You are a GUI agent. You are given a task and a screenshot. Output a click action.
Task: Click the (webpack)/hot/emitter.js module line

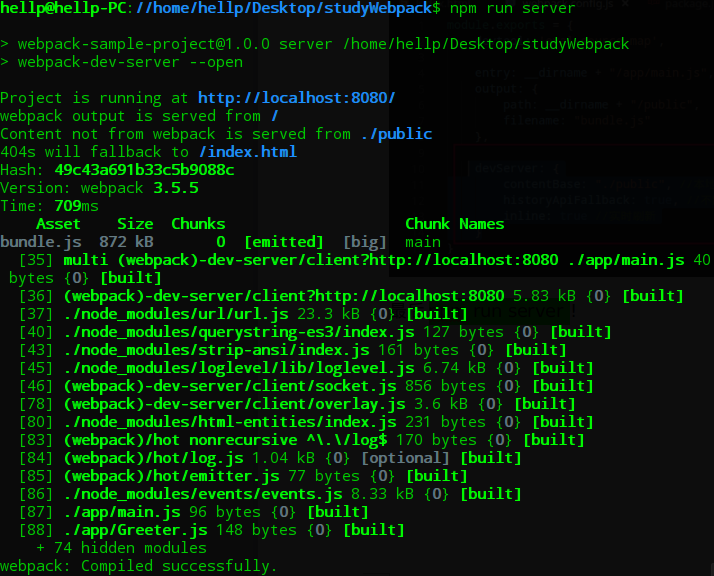coord(243,476)
